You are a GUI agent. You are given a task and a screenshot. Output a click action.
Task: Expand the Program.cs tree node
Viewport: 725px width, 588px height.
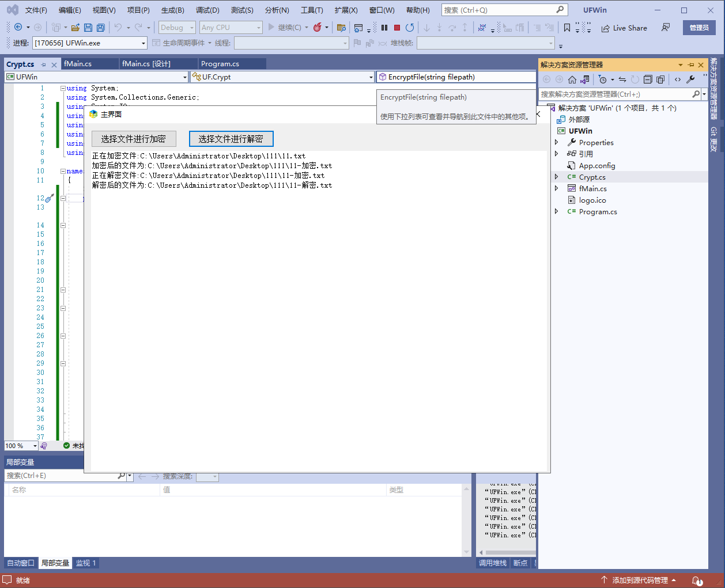coord(557,211)
